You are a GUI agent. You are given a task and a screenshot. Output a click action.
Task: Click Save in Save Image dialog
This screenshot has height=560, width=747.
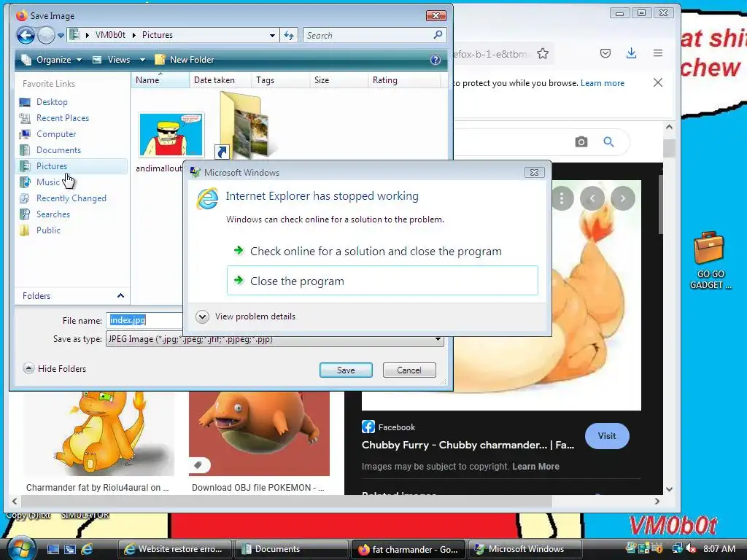point(346,370)
